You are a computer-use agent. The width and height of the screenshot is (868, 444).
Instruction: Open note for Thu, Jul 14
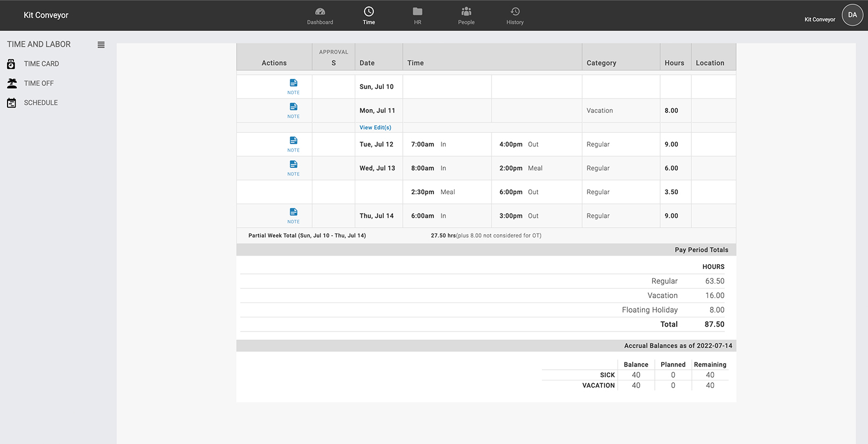pyautogui.click(x=293, y=213)
